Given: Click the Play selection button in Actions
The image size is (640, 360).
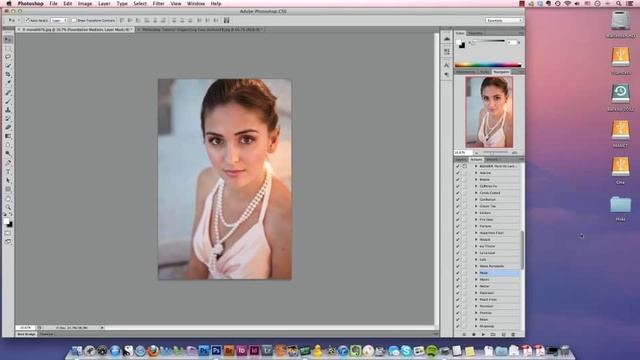Looking at the screenshot, I should click(484, 334).
